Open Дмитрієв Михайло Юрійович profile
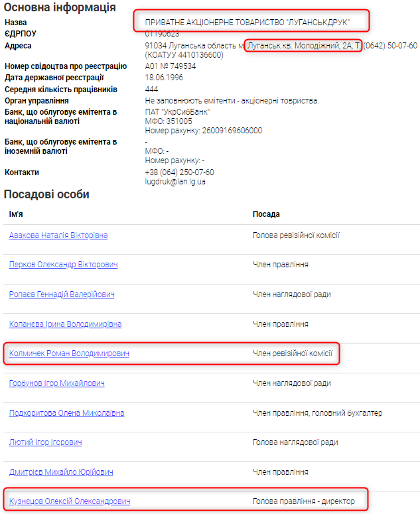This screenshot has height=514, width=420. point(61,472)
